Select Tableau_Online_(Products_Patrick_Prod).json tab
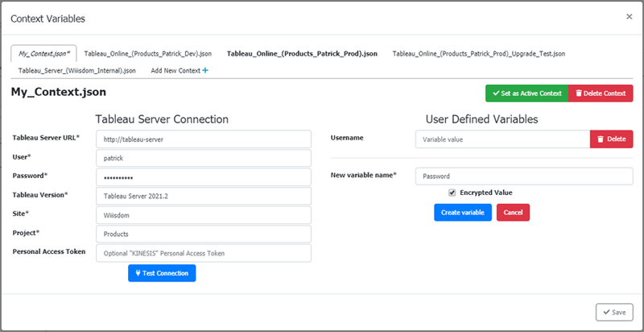This screenshot has height=332, width=644. click(x=303, y=53)
